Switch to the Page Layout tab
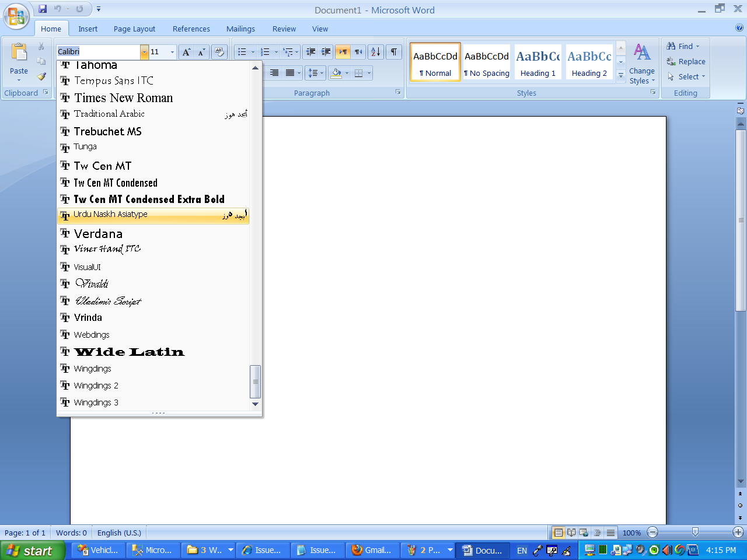 pos(134,29)
